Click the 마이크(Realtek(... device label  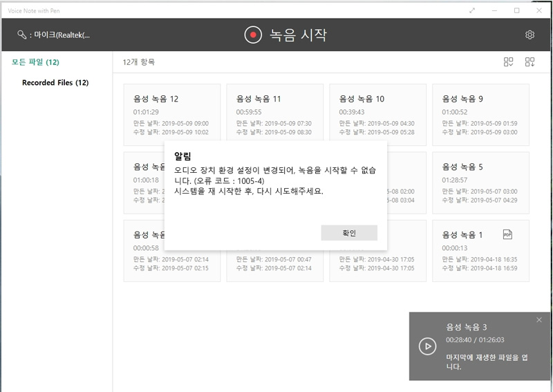point(62,35)
